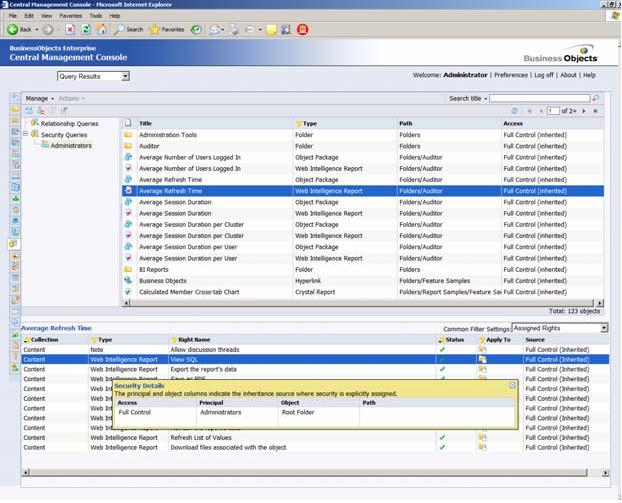Select the Business Objects hyperlink row
This screenshot has height=503, width=622.
363,281
